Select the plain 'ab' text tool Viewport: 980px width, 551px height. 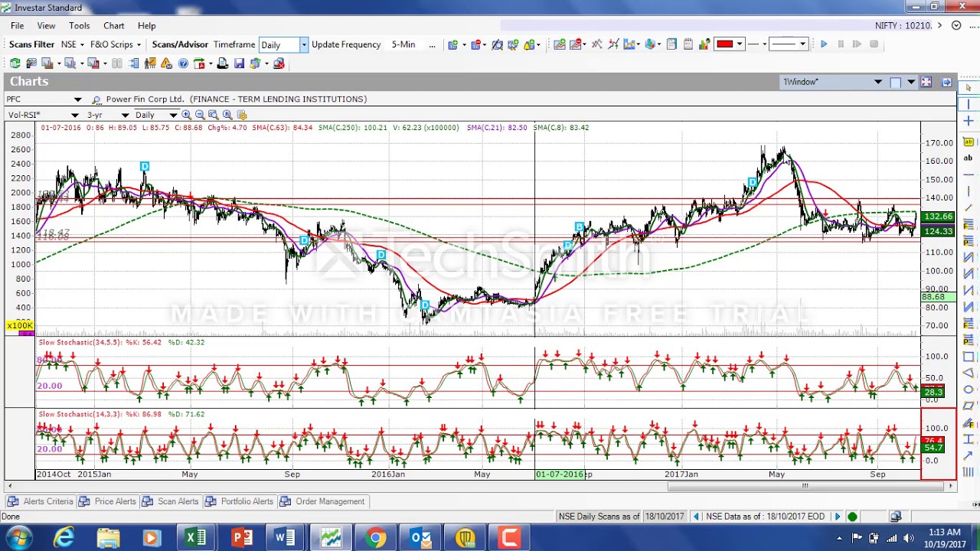click(x=968, y=158)
